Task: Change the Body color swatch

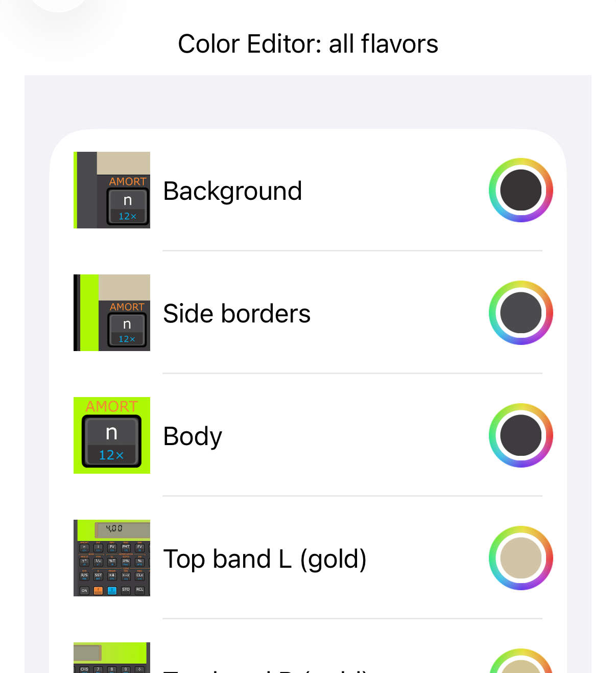Action: point(520,435)
